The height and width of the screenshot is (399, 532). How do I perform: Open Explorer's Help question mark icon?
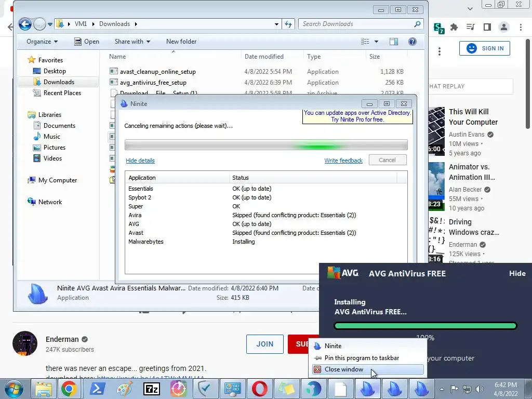412,42
